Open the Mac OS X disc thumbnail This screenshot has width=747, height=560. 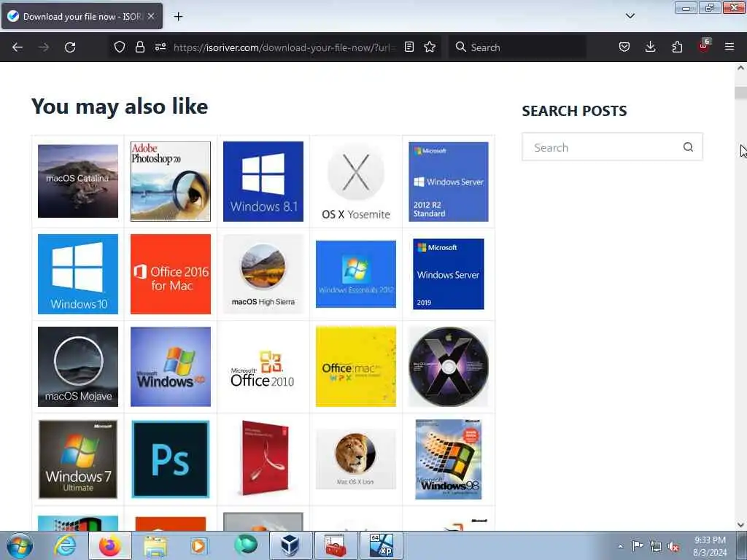pyautogui.click(x=449, y=367)
